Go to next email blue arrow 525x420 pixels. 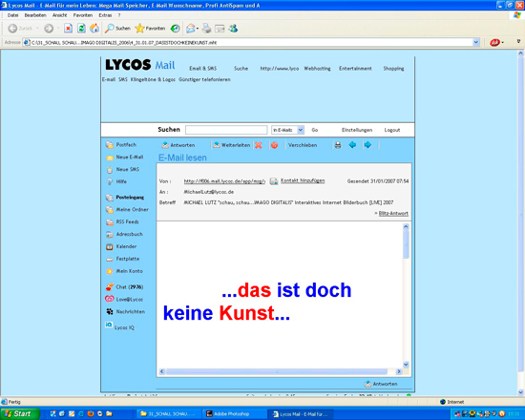pos(367,145)
